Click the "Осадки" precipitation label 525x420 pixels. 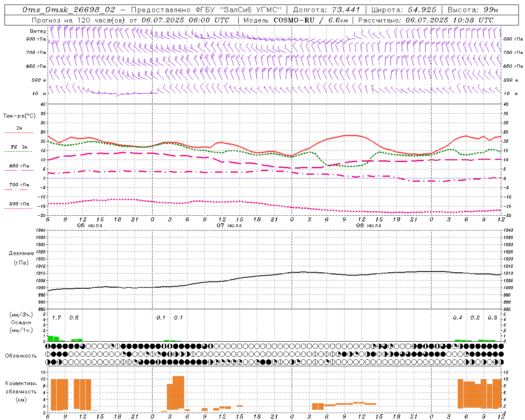21,322
